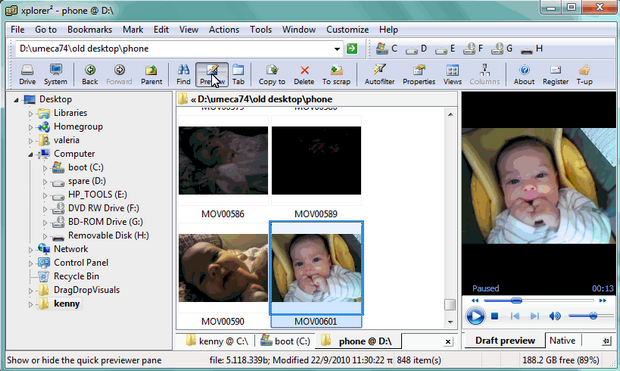Open the Actions menu

(224, 30)
